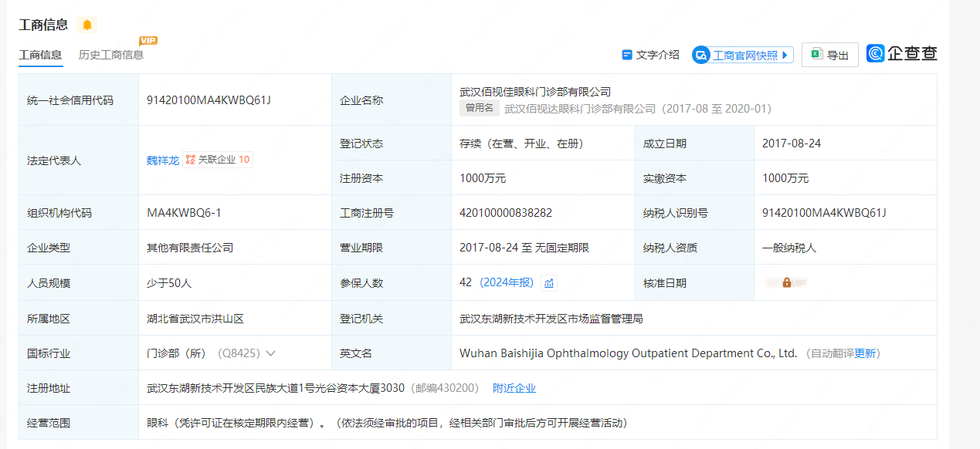Click the 注册地址 label cell
The image size is (980, 449).
click(79, 388)
